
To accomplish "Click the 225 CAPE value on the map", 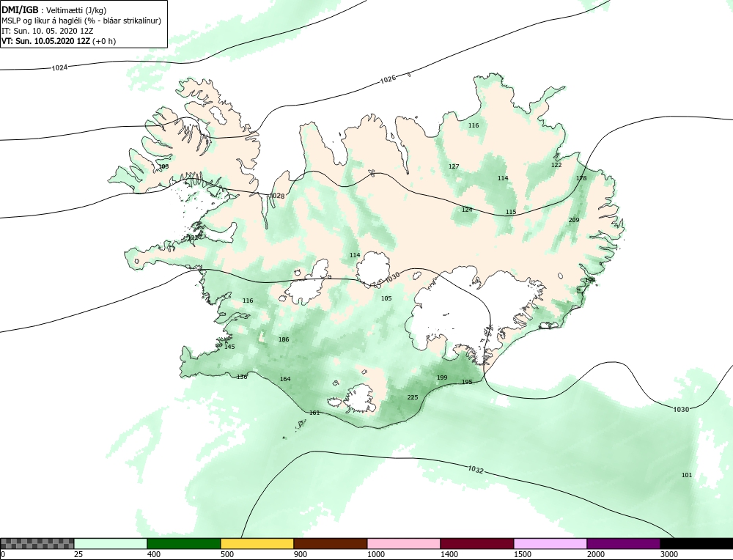I will point(413,397).
